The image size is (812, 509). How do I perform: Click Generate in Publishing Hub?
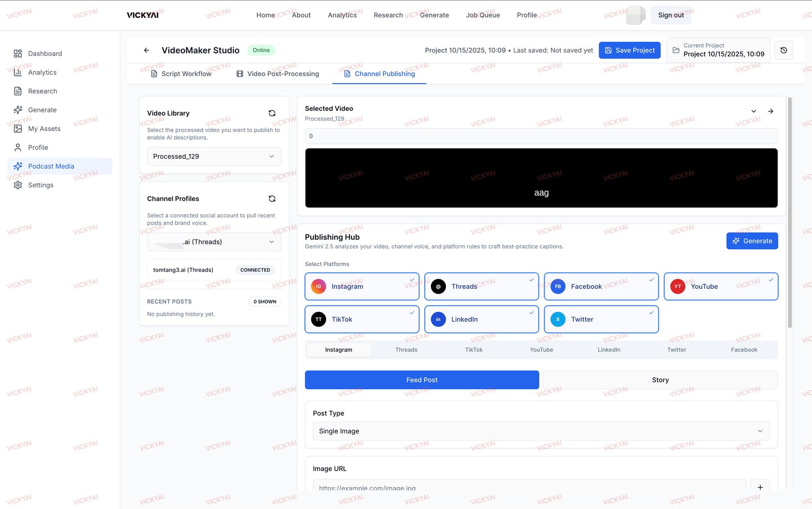pyautogui.click(x=752, y=241)
